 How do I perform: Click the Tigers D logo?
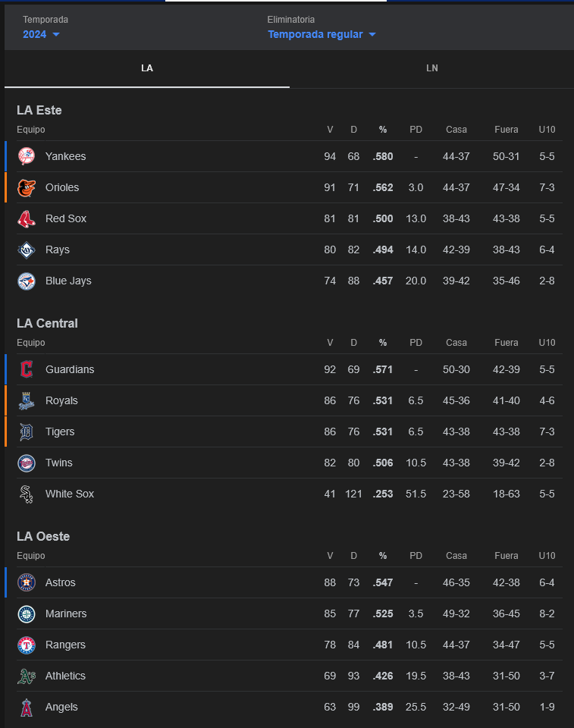pyautogui.click(x=27, y=431)
